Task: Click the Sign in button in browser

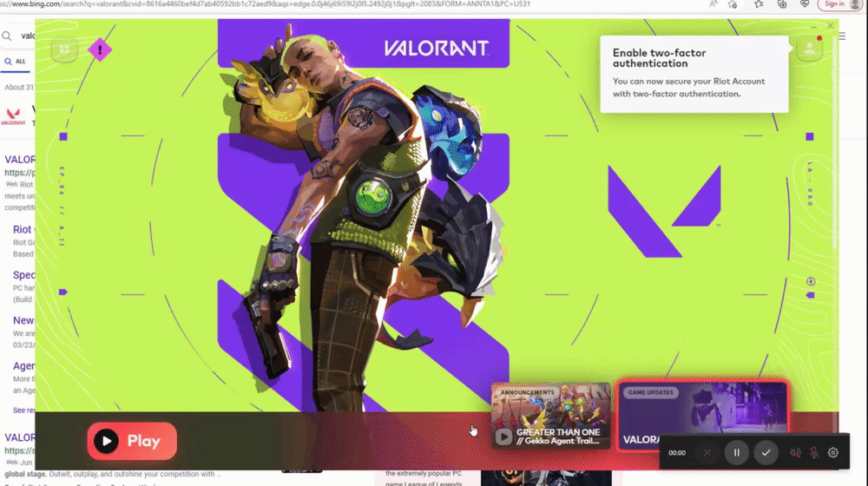Action: tap(834, 4)
